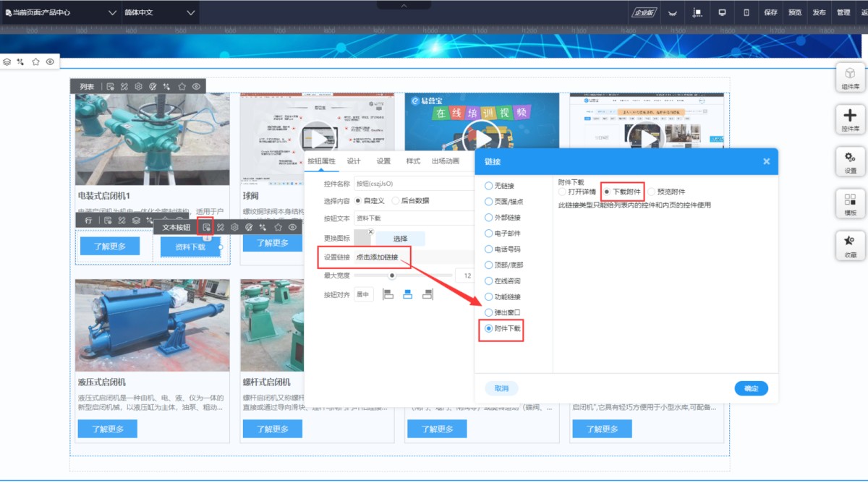Open animation sparkle icon in 文本按钮 toolbar
This screenshot has width=868, height=483.
point(263,227)
